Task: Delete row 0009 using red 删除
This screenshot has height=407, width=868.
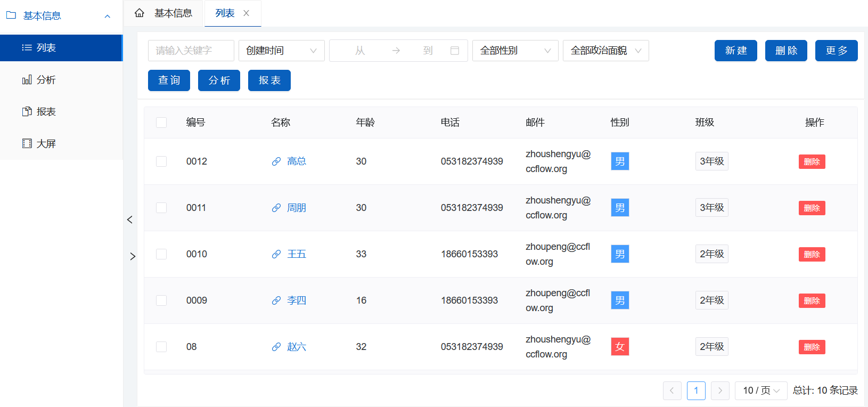Action: tap(812, 301)
